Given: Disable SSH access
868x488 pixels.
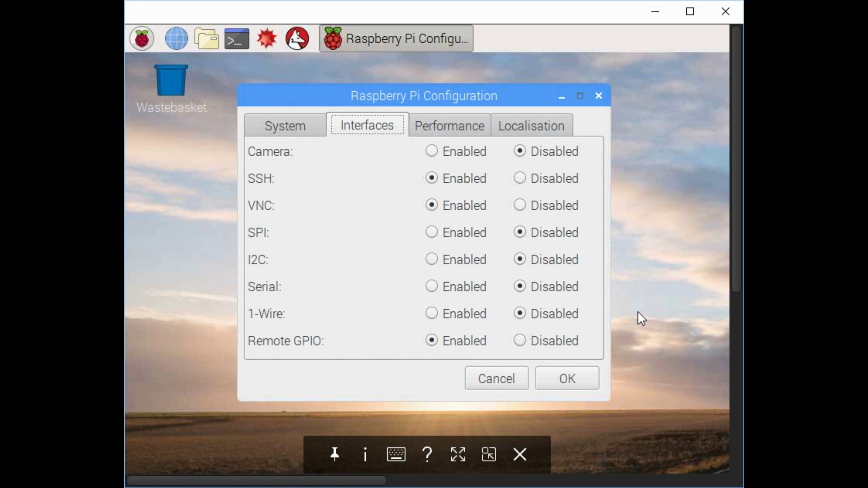Looking at the screenshot, I should [520, 178].
